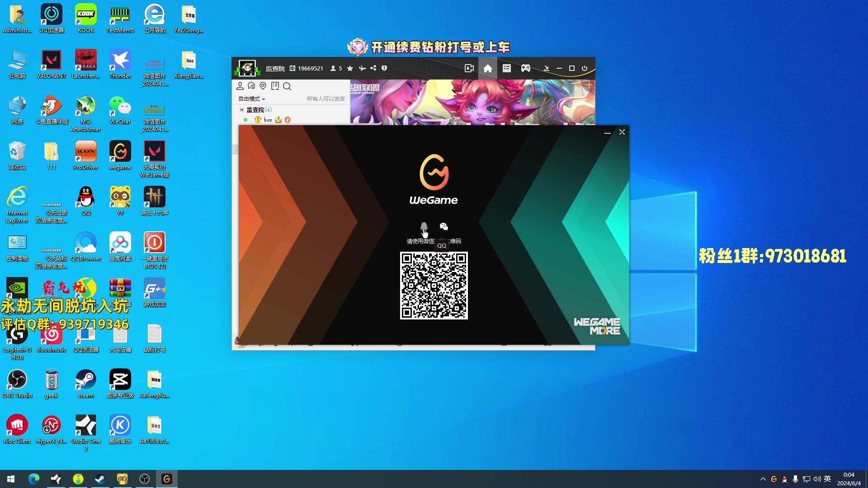
Task: Click the location pin icon in YY
Action: tap(263, 86)
